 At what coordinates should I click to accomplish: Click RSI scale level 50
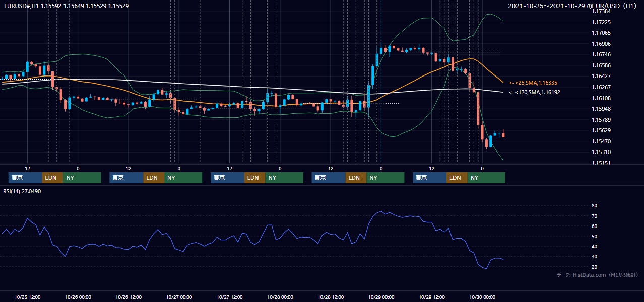click(x=594, y=236)
